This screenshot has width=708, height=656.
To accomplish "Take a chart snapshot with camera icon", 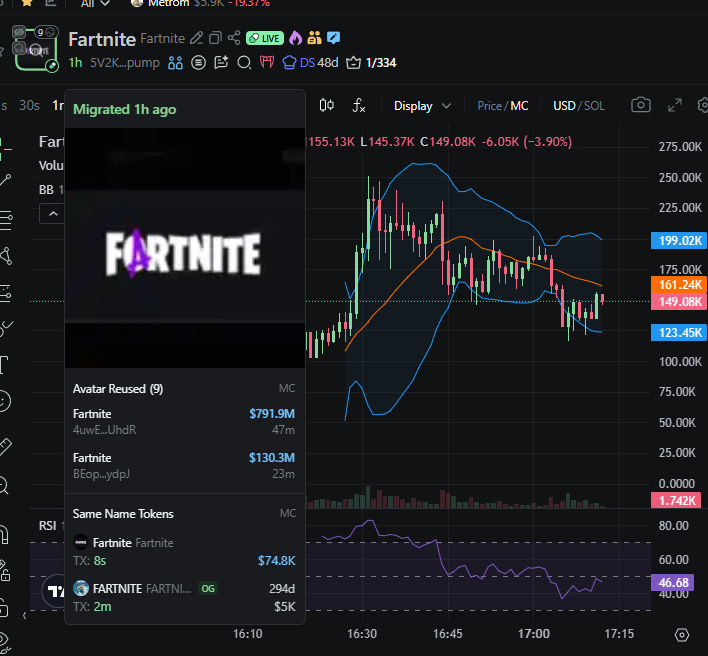I will [641, 105].
